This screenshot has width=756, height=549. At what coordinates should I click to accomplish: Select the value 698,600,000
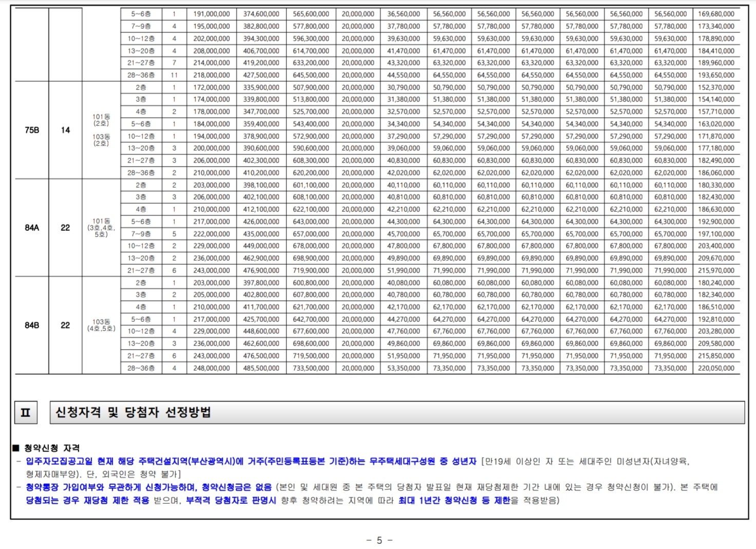[311, 343]
